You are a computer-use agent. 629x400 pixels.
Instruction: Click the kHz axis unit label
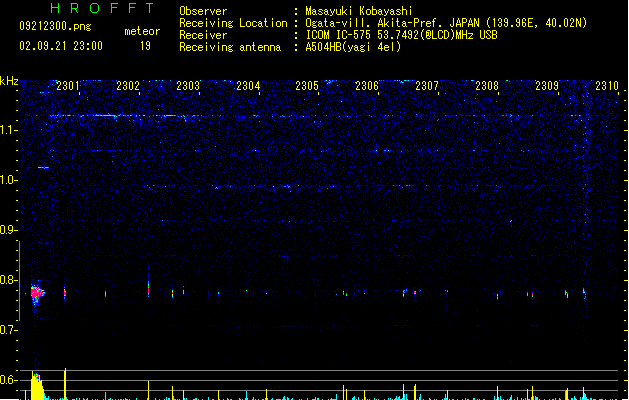point(9,81)
